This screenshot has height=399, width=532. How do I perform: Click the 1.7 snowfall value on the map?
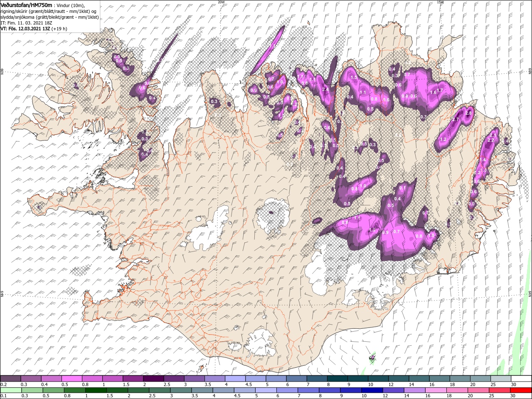tap(440, 90)
